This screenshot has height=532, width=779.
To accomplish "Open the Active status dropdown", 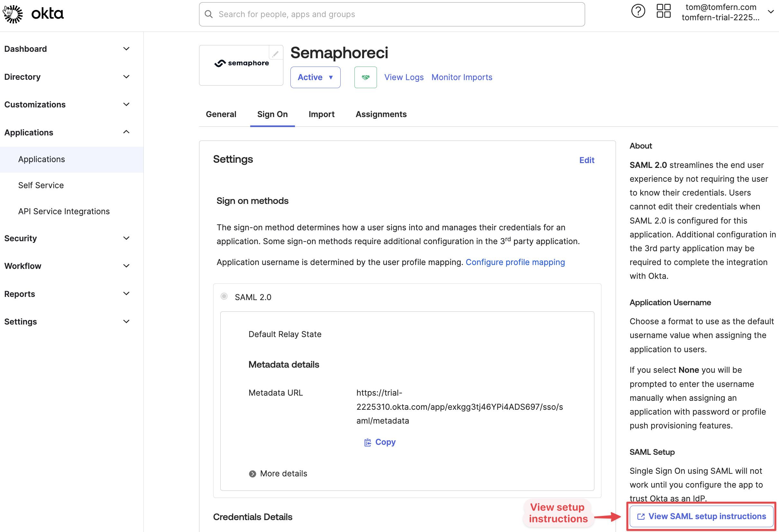I will [316, 78].
